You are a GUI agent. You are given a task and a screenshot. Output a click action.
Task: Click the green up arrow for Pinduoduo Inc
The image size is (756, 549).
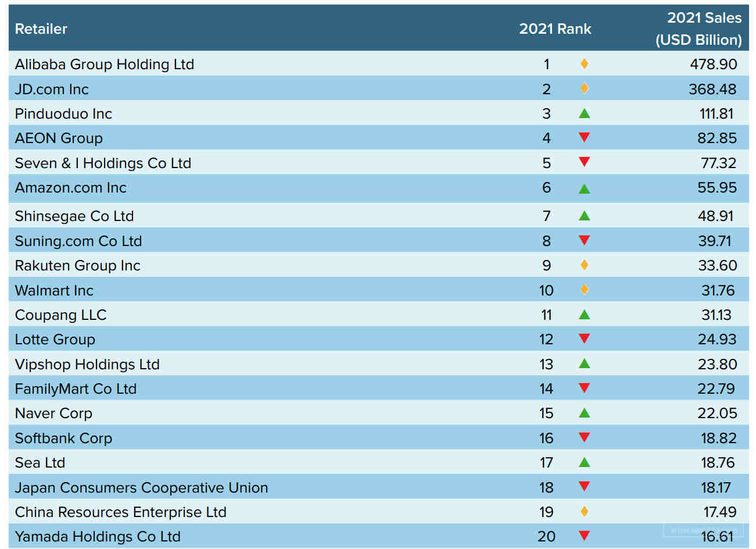point(585,113)
